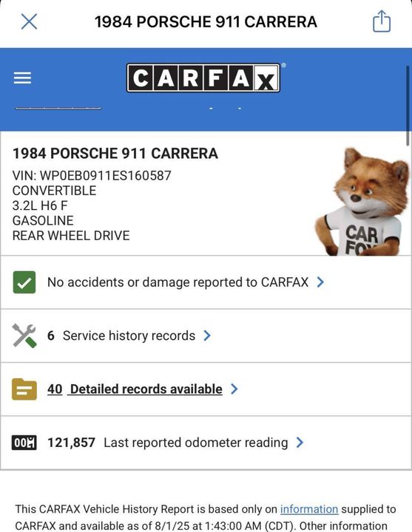The image size is (412, 532).
Task: Click the CARFAX logo
Action: tap(203, 78)
